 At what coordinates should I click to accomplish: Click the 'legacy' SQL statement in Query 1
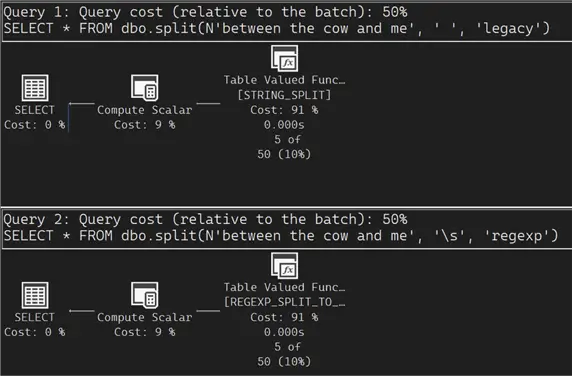[x=277, y=29]
